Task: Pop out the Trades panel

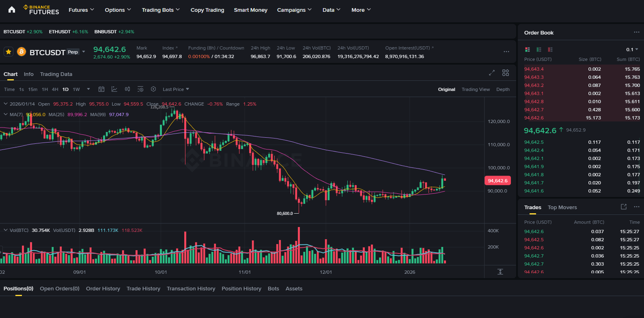Action: coord(624,207)
